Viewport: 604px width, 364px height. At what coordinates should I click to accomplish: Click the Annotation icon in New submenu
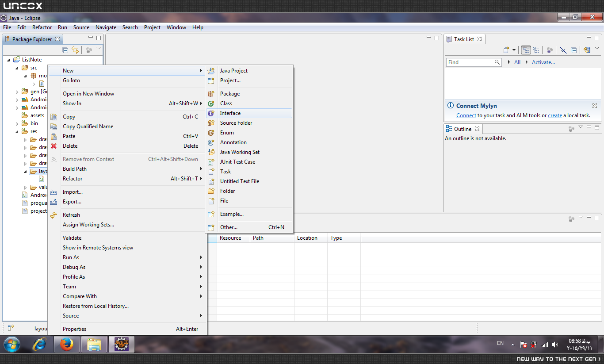click(211, 142)
